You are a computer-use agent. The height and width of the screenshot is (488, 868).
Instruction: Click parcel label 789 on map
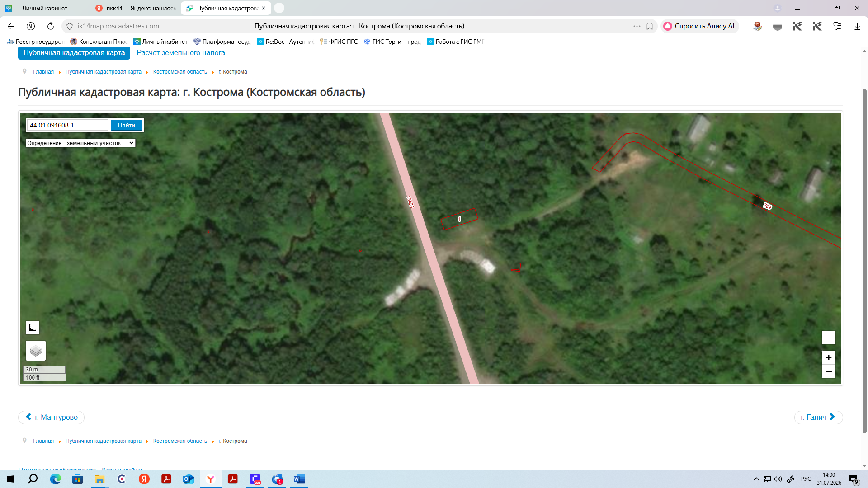pos(767,206)
